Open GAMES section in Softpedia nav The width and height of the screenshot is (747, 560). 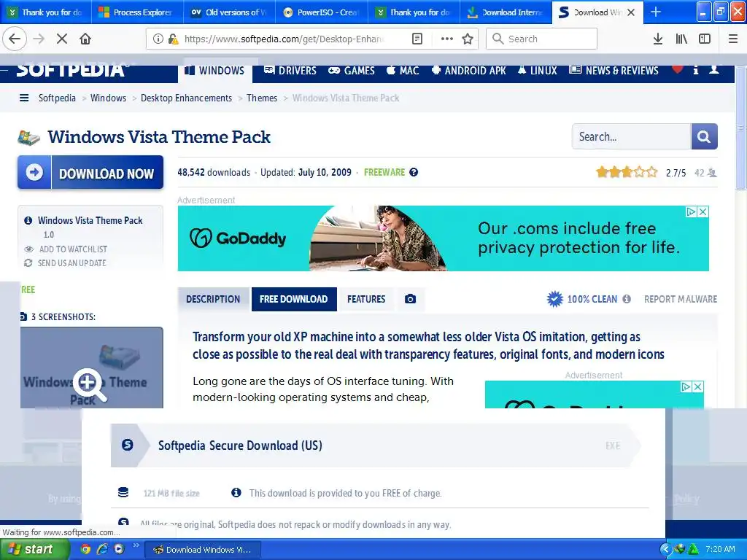352,71
